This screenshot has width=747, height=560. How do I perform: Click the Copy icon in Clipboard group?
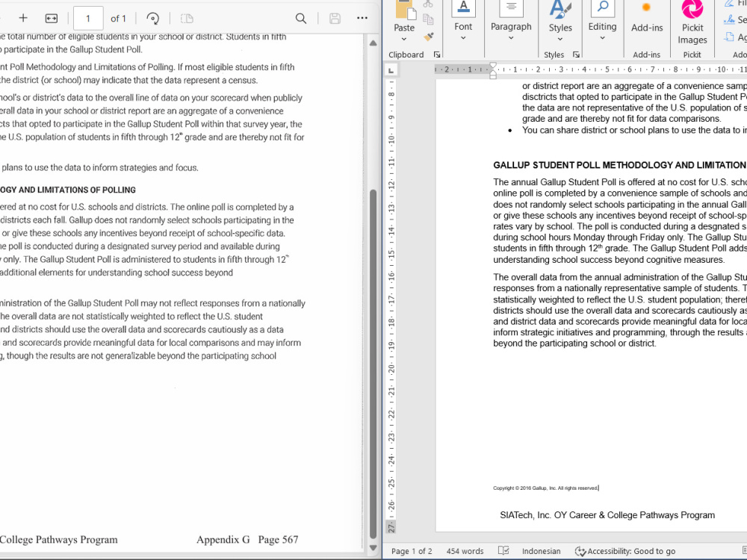pos(428,19)
